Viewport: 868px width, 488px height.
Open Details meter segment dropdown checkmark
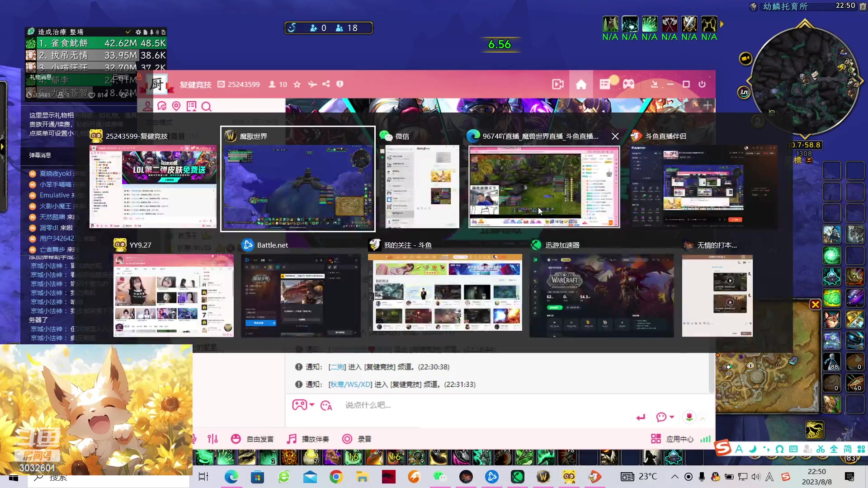click(x=128, y=32)
